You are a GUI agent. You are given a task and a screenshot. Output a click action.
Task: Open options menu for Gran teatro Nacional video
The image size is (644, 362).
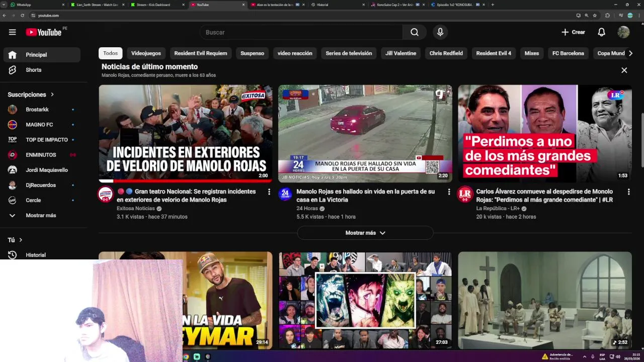coord(269,192)
